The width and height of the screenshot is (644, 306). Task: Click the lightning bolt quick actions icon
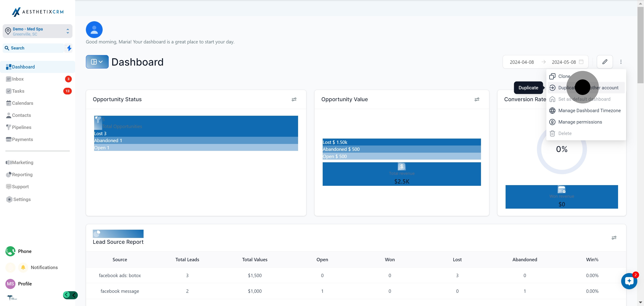tap(69, 48)
